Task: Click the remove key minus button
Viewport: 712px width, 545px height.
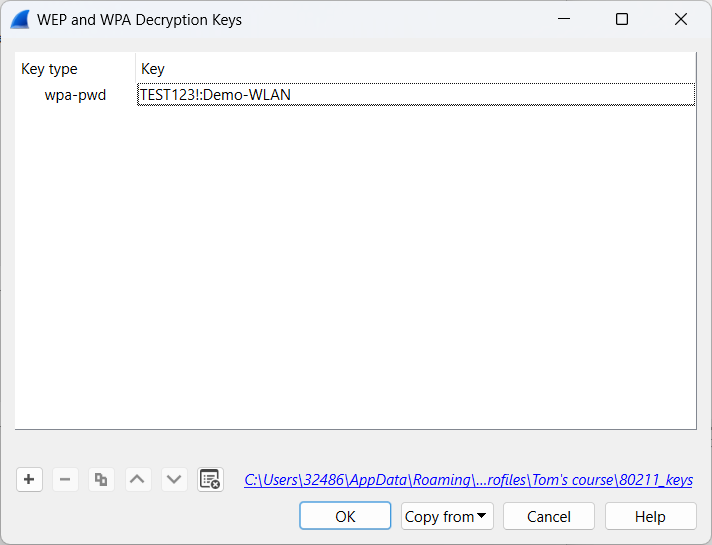Action: pyautogui.click(x=65, y=480)
